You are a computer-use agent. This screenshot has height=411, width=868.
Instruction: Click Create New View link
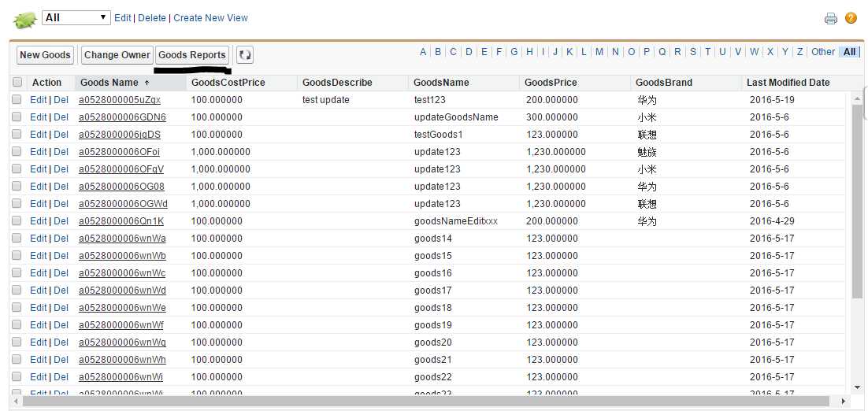[211, 17]
